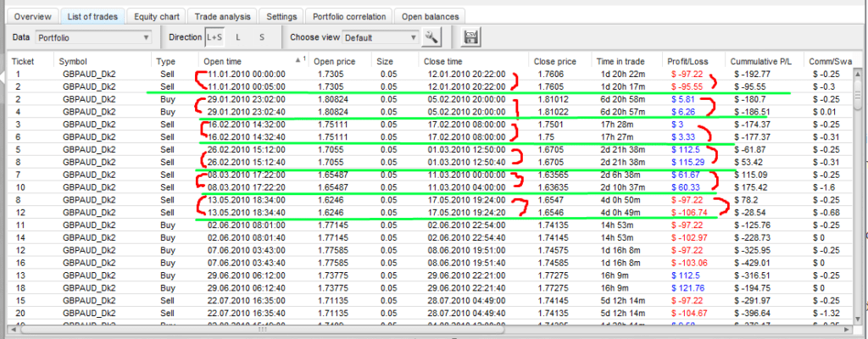Click close time 11.03.2010 04:00:00

point(467,187)
